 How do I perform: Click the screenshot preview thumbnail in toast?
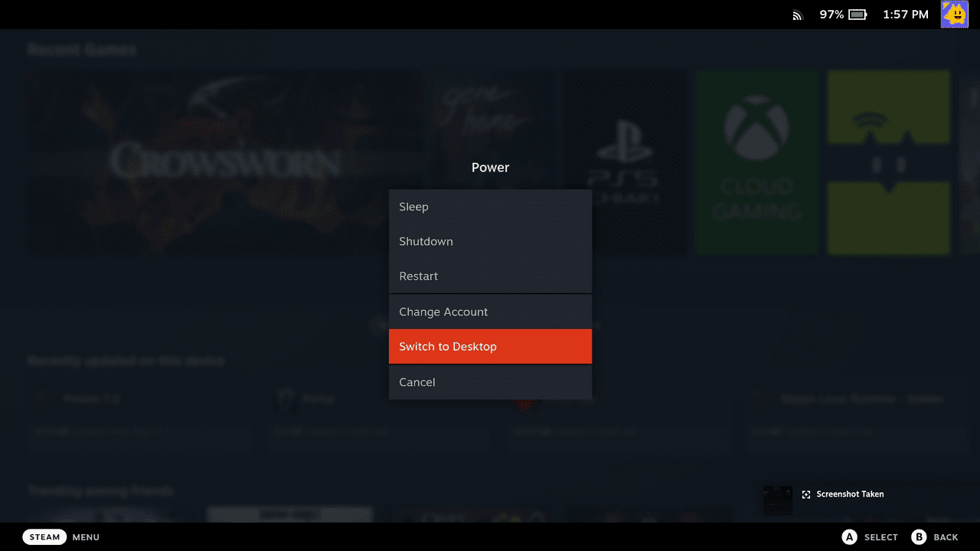point(778,500)
